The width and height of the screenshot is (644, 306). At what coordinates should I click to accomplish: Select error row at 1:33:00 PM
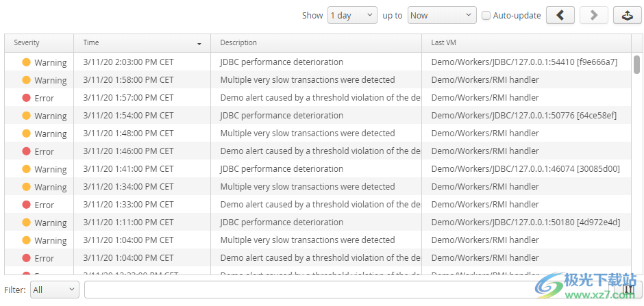tap(318, 204)
